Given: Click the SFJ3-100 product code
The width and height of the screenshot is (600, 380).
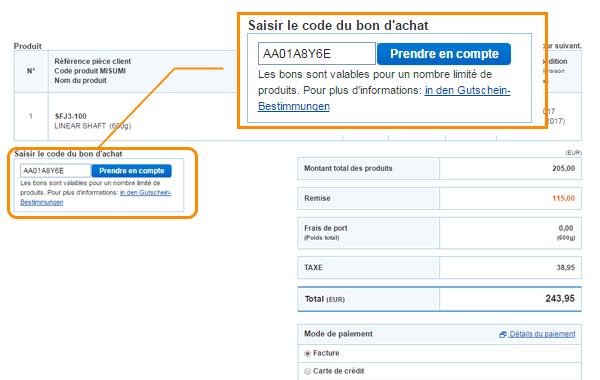Looking at the screenshot, I should [x=71, y=116].
